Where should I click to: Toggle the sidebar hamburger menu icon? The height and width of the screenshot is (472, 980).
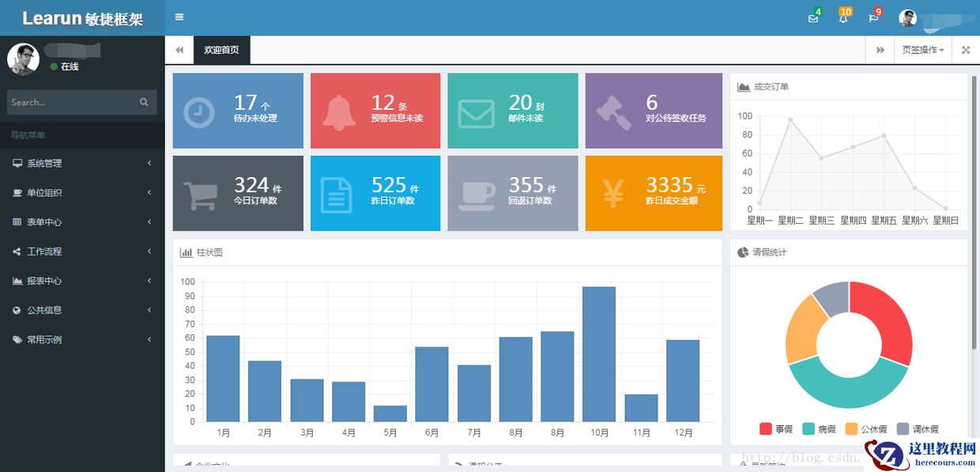pyautogui.click(x=179, y=17)
